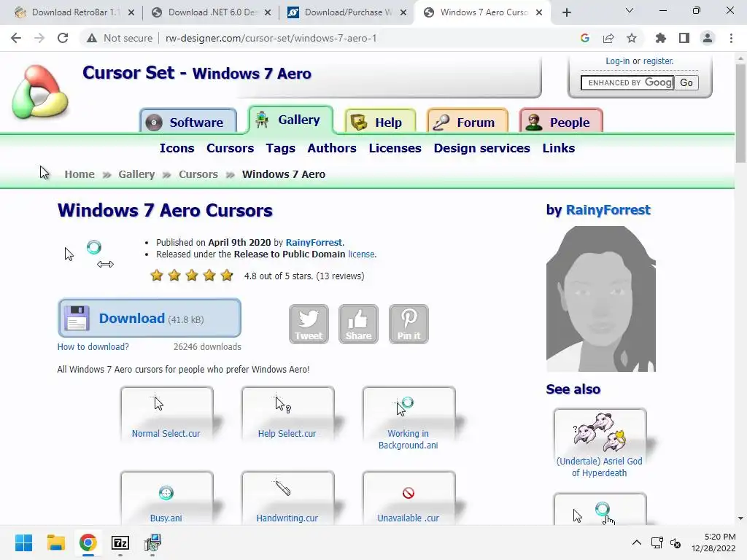Click the Gallery breadcrumb

(136, 174)
